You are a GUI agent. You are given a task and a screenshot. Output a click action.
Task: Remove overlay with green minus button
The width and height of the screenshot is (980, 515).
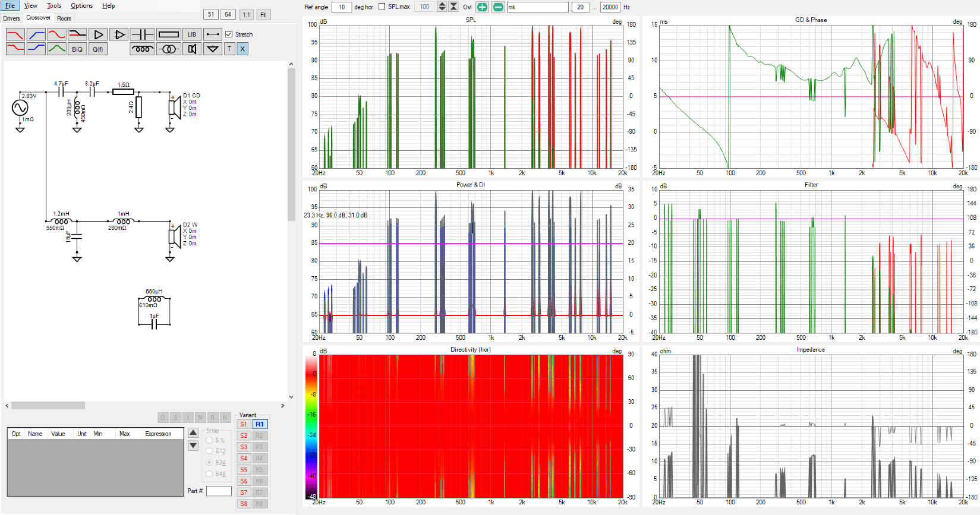click(498, 7)
